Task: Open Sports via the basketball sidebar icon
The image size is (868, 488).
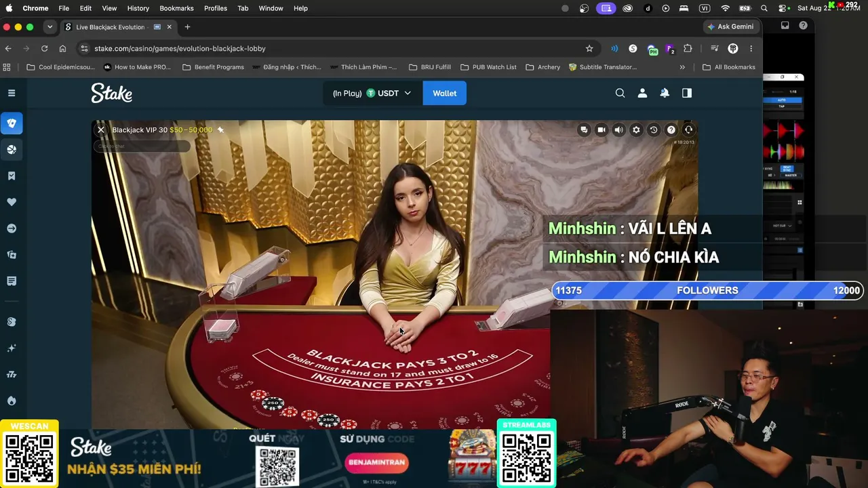Action: [12, 149]
